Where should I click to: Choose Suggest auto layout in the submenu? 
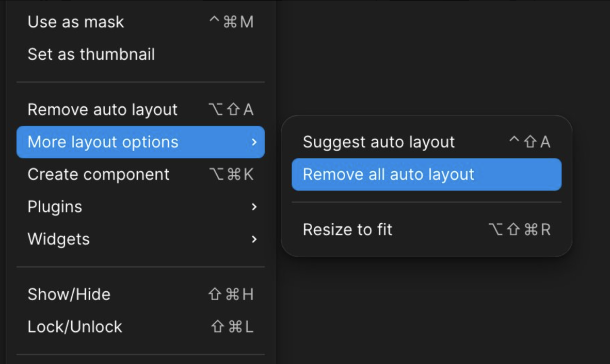[379, 142]
